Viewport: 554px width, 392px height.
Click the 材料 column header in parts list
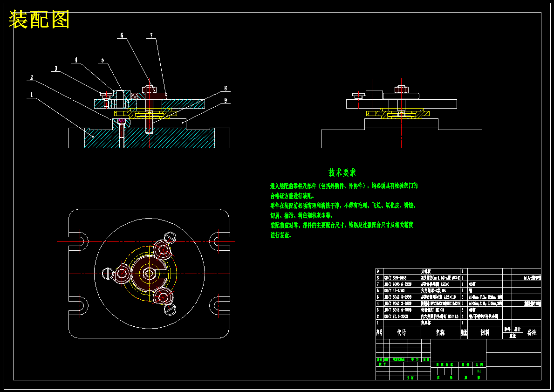pyautogui.click(x=485, y=332)
